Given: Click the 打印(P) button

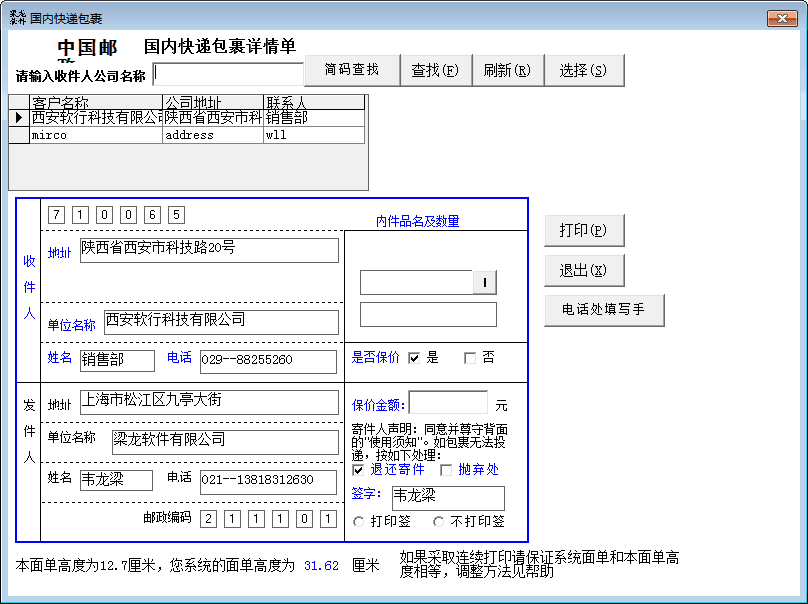Looking at the screenshot, I should [x=584, y=230].
